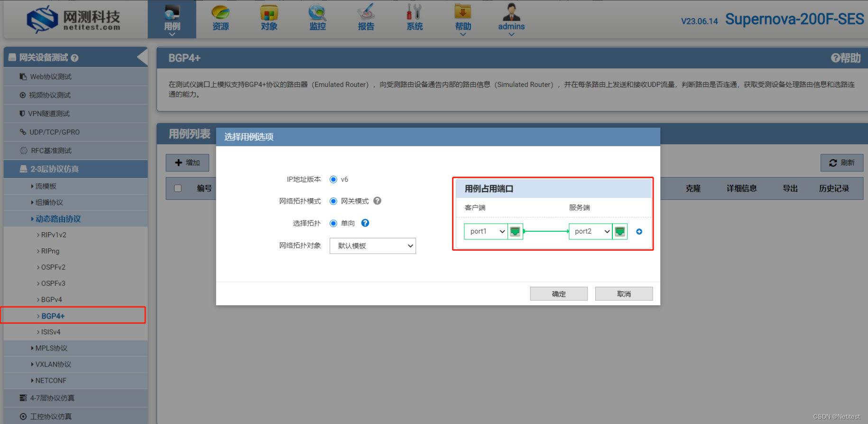Open 工控协议仿真 sidebar section
The width and height of the screenshot is (868, 424).
click(75, 416)
